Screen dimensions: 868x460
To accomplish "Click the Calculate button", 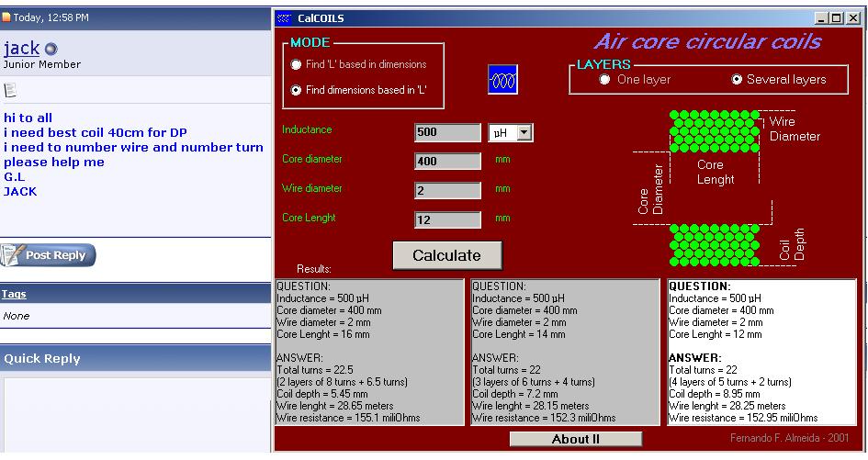I will click(x=447, y=255).
